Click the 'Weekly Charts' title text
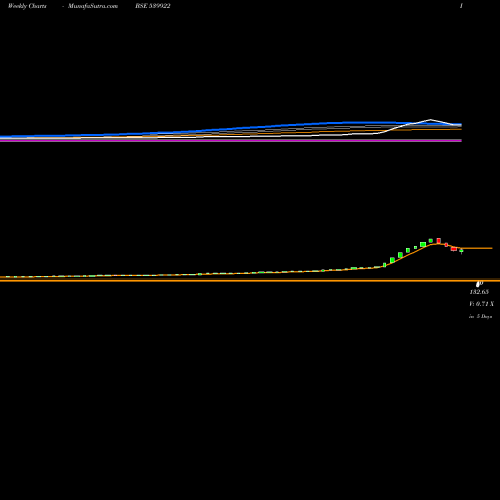The height and width of the screenshot is (500, 500). (x=27, y=6)
